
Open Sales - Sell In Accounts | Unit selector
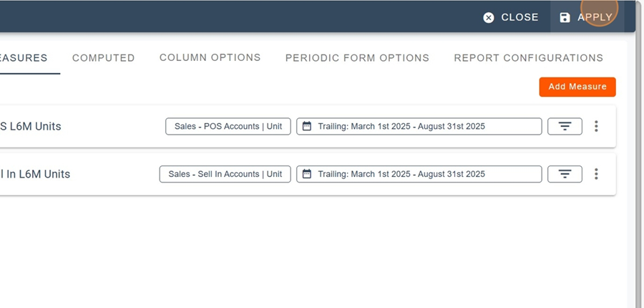225,174
